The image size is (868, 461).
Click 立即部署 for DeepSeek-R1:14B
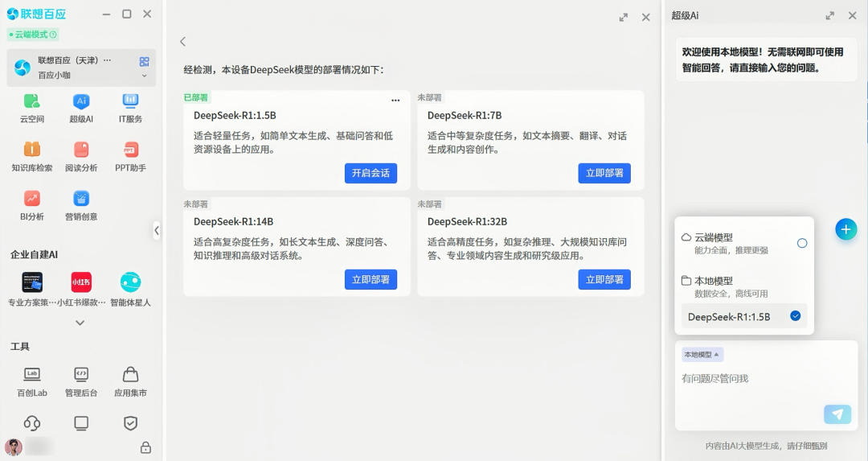(371, 279)
